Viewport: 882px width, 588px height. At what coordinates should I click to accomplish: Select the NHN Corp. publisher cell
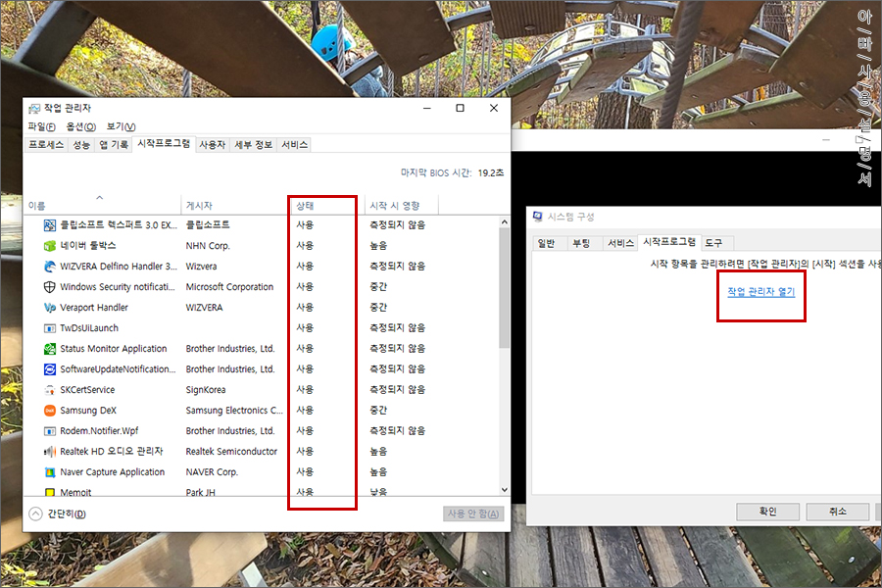[208, 246]
